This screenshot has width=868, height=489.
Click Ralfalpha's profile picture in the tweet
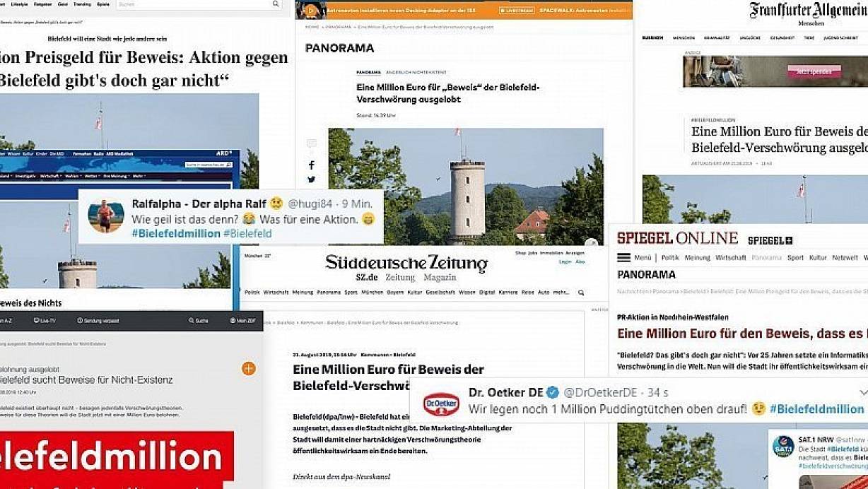[106, 215]
